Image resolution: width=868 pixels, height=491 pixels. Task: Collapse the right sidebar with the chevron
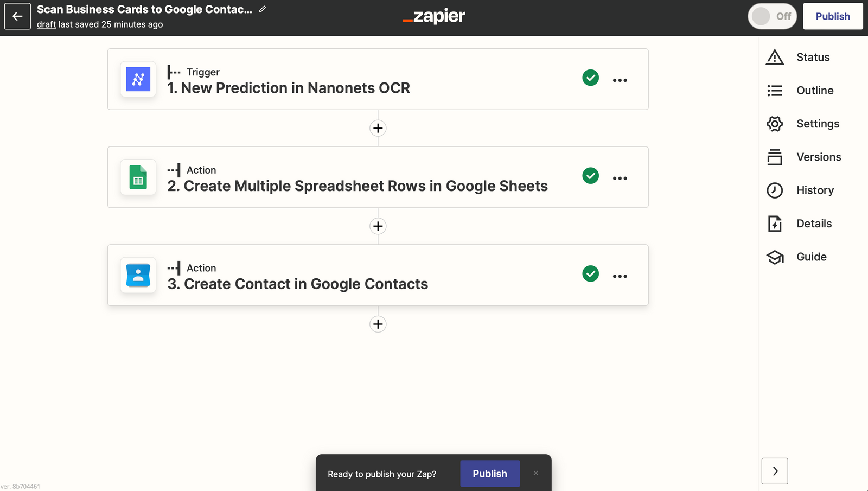(x=774, y=471)
